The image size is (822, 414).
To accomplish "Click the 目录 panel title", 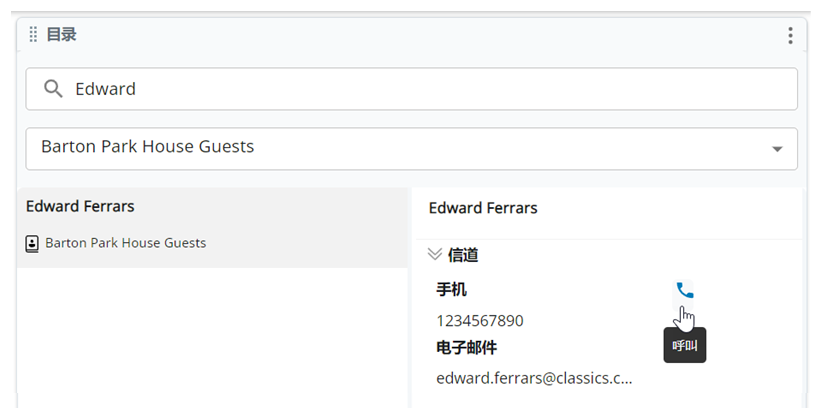I will [x=61, y=35].
